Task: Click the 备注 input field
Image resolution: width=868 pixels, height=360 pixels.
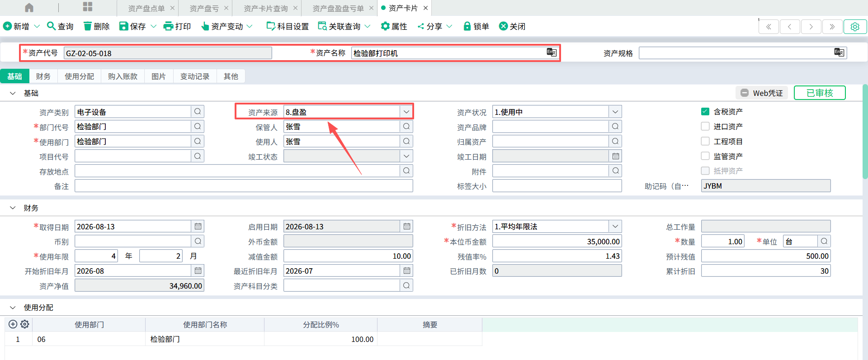Action: (x=244, y=186)
